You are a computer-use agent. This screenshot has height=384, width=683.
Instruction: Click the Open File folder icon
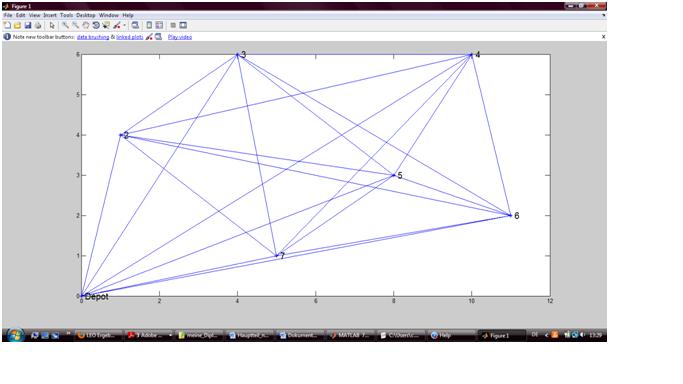point(17,26)
